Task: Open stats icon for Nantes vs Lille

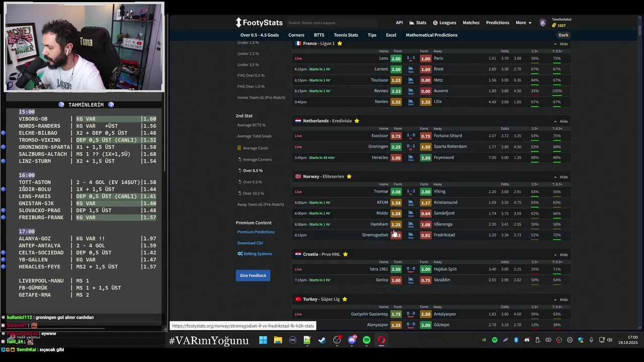Action: [x=411, y=102]
